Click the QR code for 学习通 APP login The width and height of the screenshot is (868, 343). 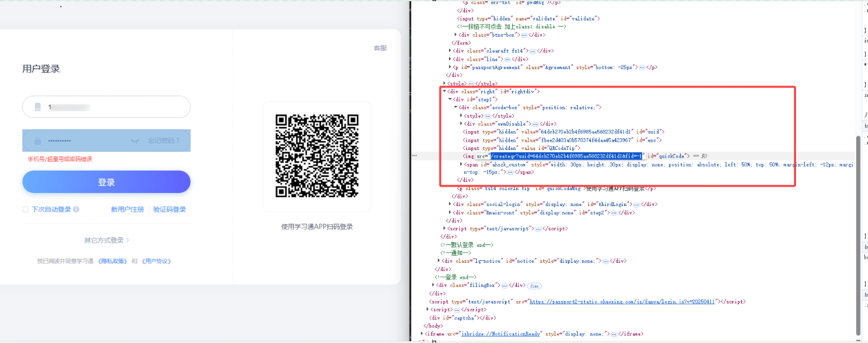[317, 155]
